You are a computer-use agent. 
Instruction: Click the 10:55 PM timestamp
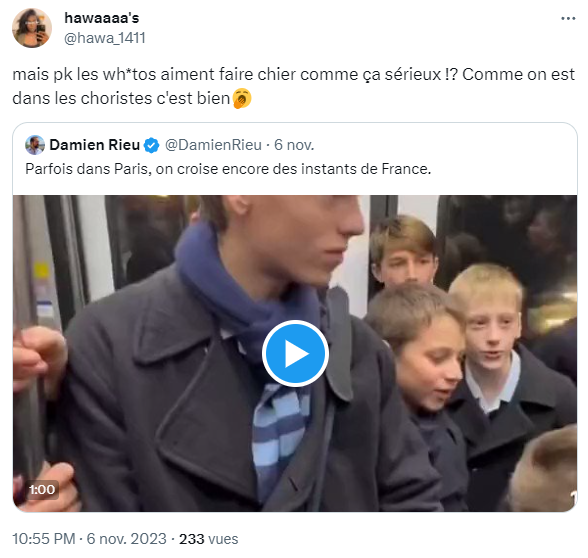point(44,539)
